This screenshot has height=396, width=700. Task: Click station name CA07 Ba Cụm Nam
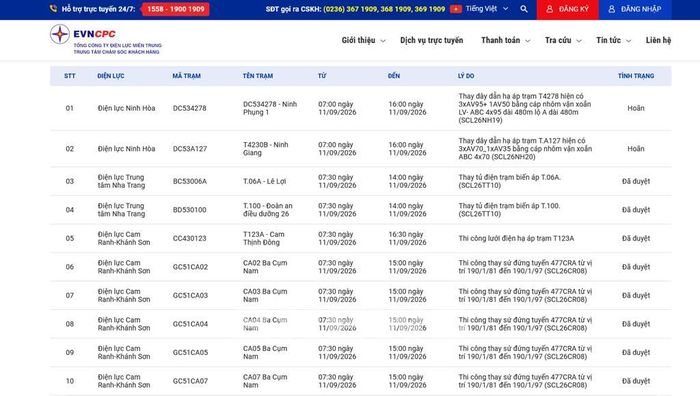pos(265,381)
